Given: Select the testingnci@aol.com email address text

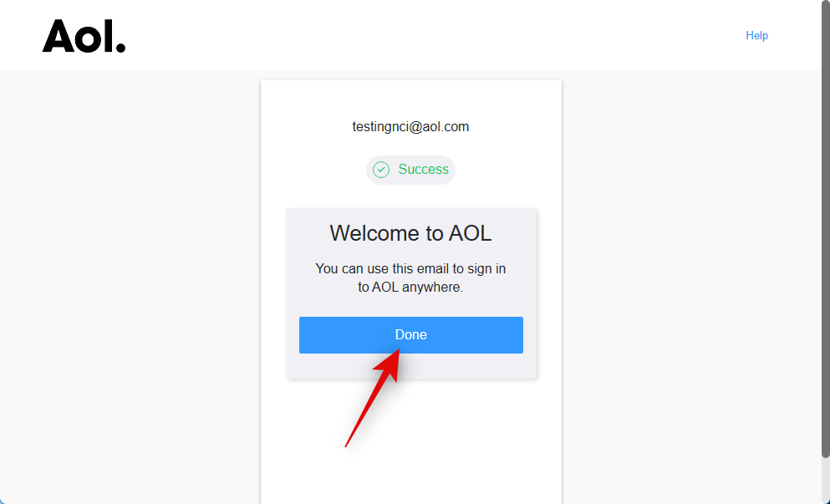Looking at the screenshot, I should coord(410,126).
